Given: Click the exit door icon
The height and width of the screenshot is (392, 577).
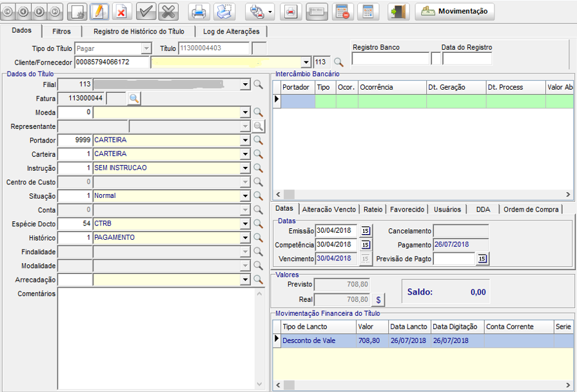Looking at the screenshot, I should [x=398, y=12].
